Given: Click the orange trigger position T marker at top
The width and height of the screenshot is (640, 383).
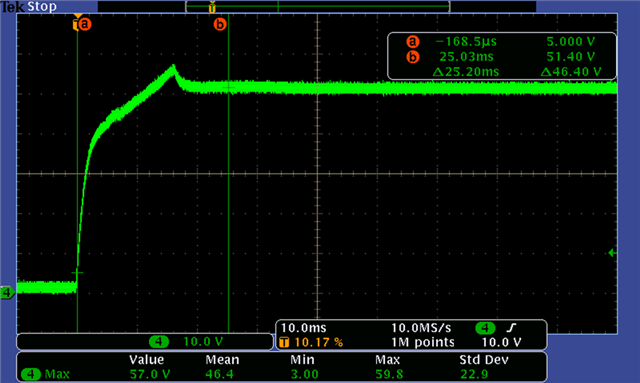Looking at the screenshot, I should 212,7.
